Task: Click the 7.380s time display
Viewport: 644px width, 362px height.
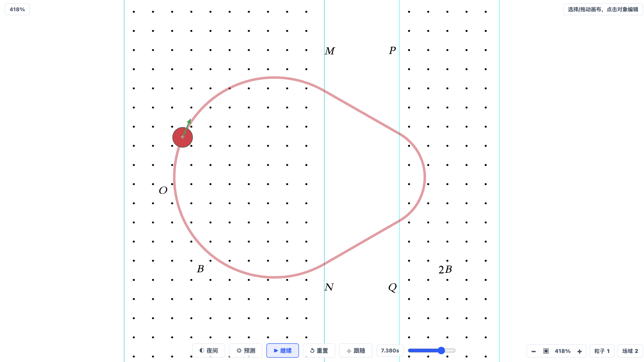Action: [390, 351]
